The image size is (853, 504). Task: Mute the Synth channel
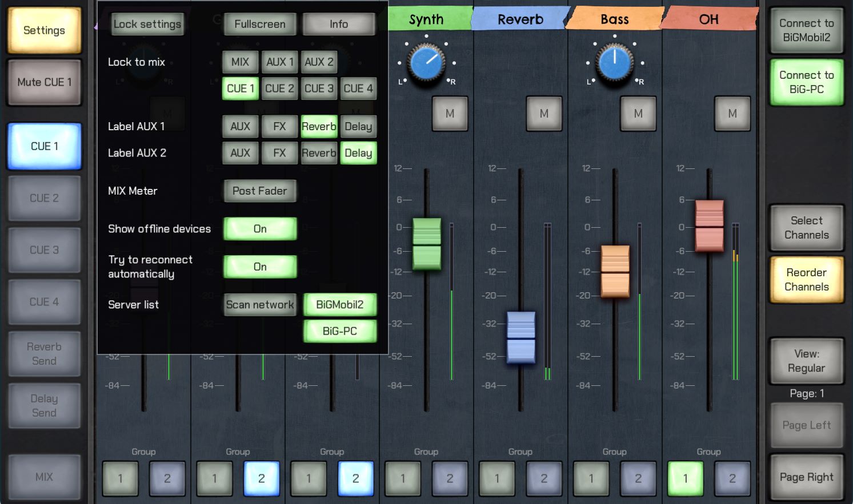tap(450, 114)
